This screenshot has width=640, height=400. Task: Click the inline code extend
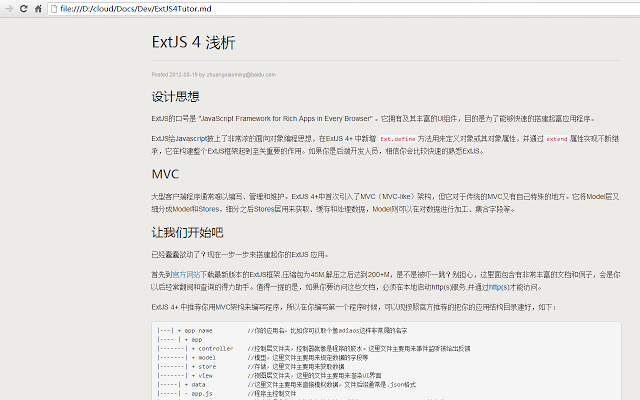tap(557, 139)
